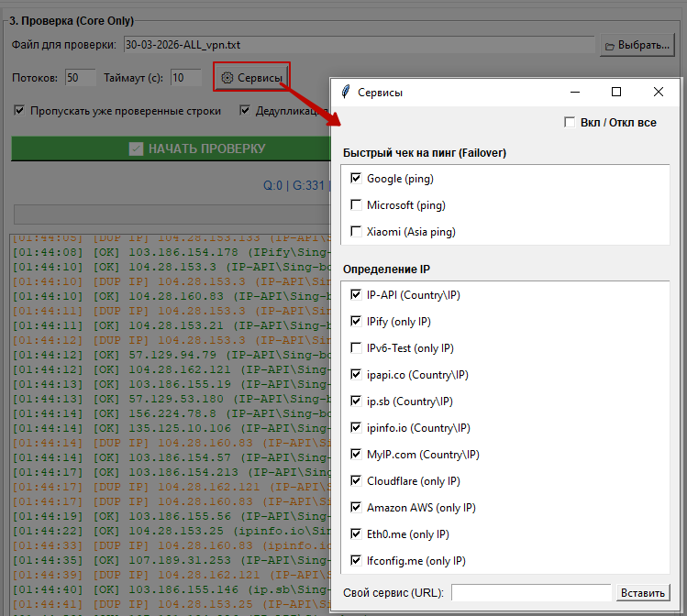Screen dimensions: 687x616
Task: Click the Таймаут seconds input field
Action: coord(185,78)
